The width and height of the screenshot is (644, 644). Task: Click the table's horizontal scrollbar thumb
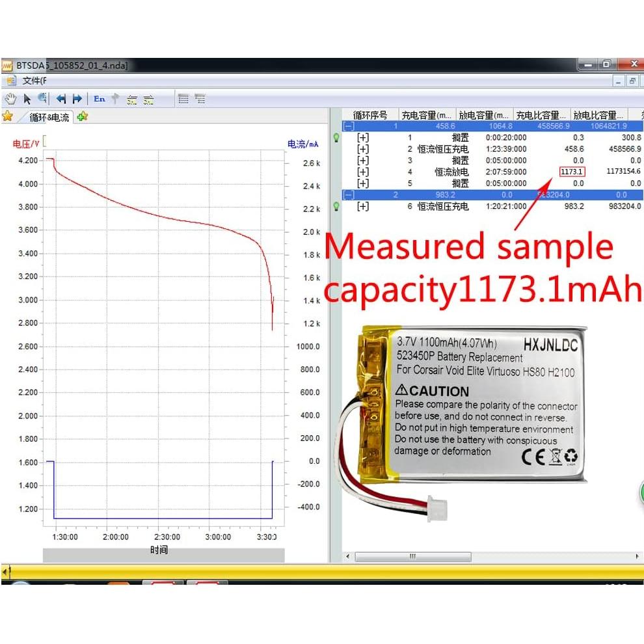412,557
